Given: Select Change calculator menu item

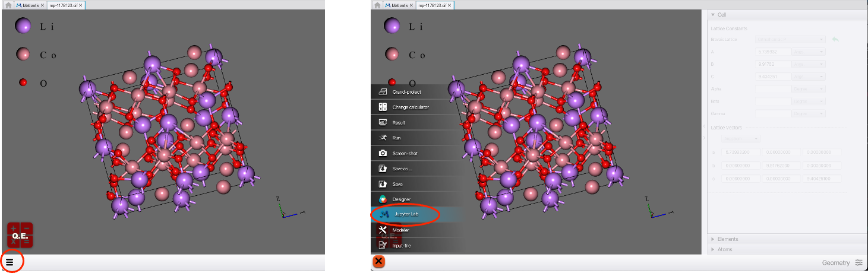Looking at the screenshot, I should 410,107.
